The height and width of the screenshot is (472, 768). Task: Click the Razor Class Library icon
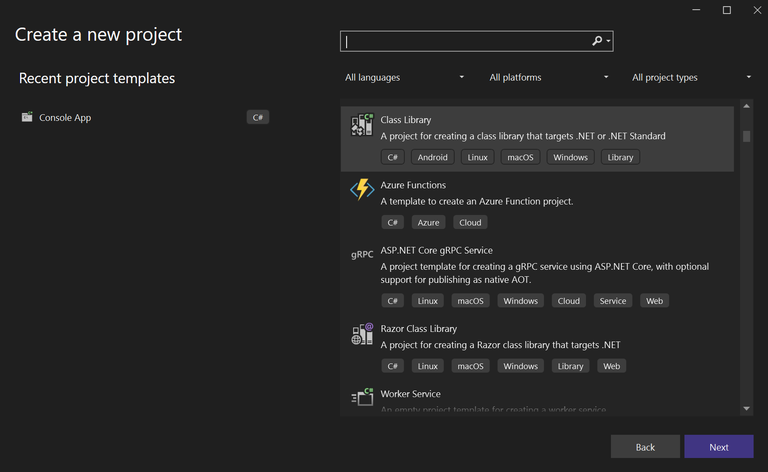pyautogui.click(x=362, y=333)
